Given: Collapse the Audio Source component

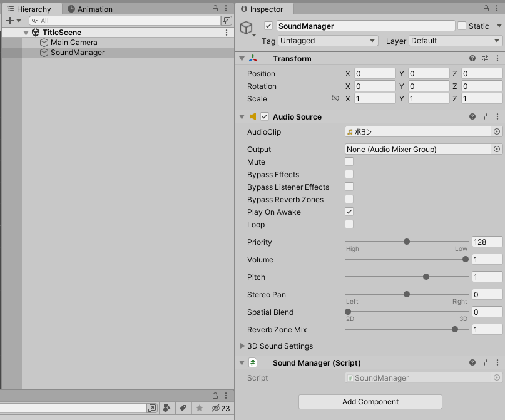Looking at the screenshot, I should pyautogui.click(x=242, y=117).
